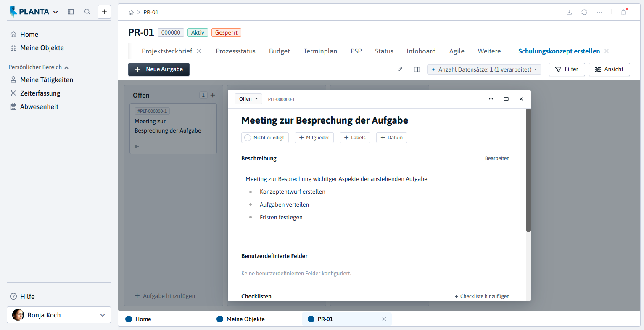Viewport: 644px width, 330px height.
Task: Go to the home breadcrumb icon
Action: [x=131, y=13]
